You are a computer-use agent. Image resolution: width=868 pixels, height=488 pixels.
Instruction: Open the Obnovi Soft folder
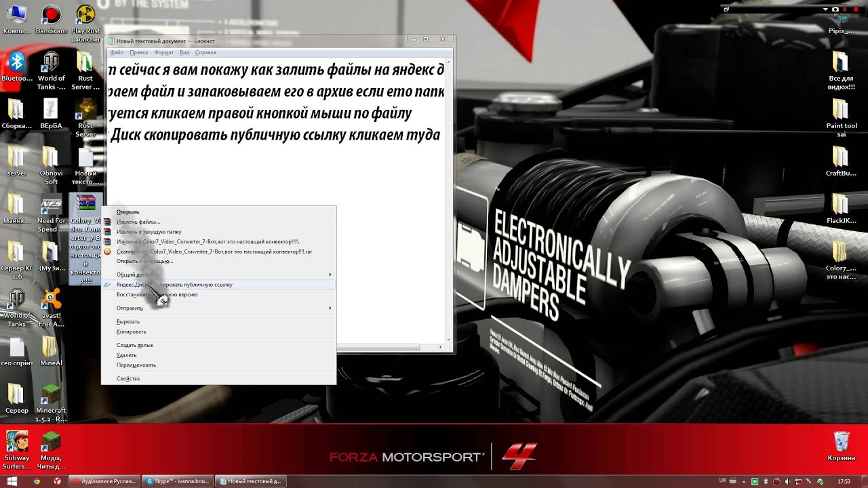pyautogui.click(x=51, y=165)
